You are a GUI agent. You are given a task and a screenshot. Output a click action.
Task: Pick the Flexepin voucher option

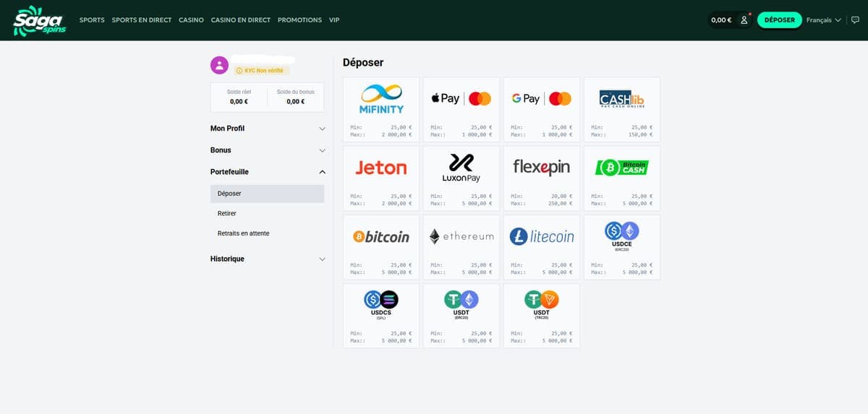542,178
